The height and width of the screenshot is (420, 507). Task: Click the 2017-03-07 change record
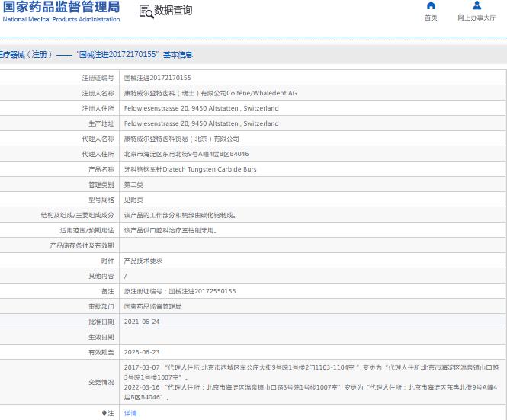(311, 373)
